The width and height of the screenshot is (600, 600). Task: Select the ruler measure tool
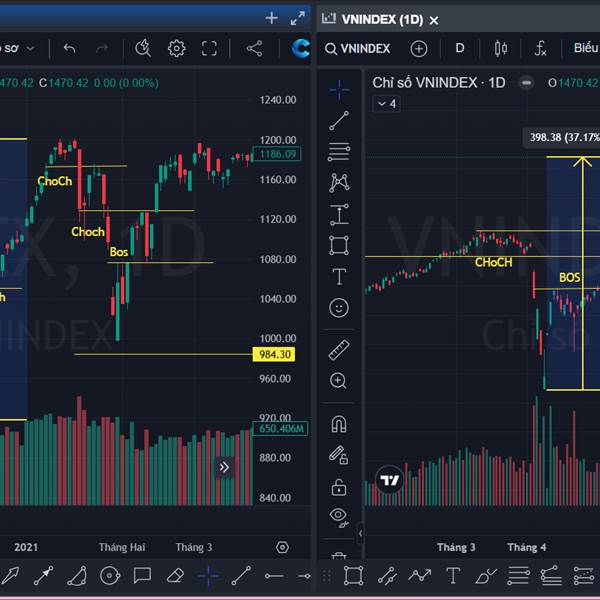[x=339, y=350]
